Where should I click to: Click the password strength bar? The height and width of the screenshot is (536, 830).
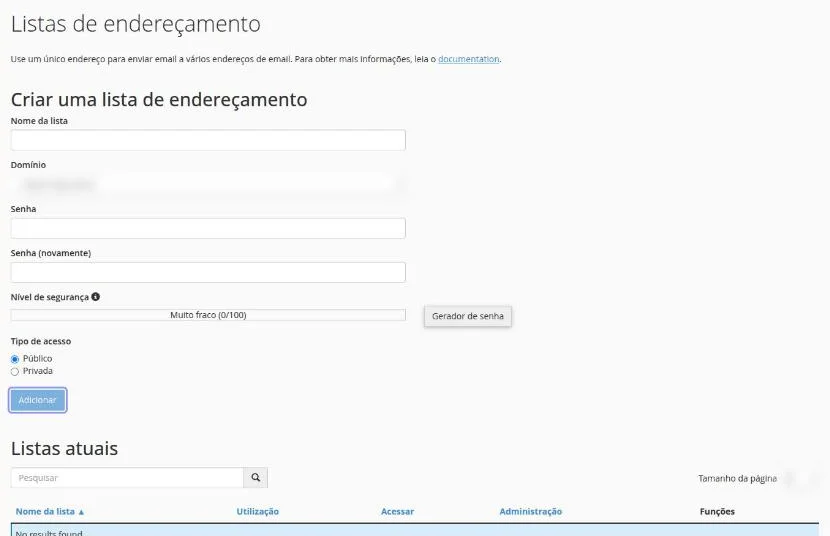pos(208,315)
